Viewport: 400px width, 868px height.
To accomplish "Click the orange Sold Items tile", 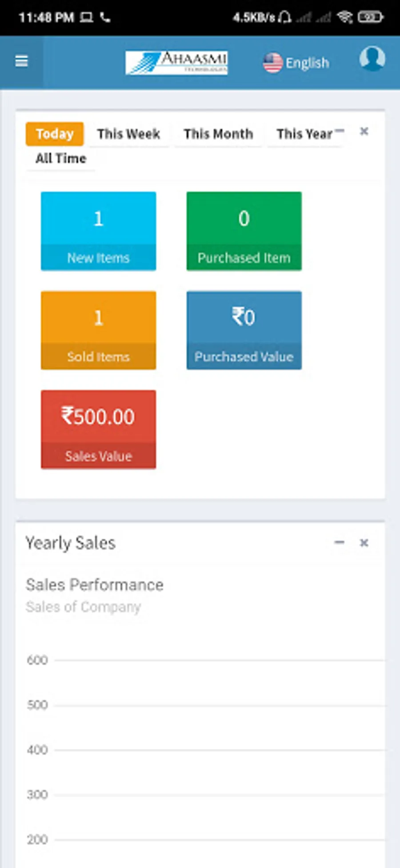I will click(x=98, y=330).
